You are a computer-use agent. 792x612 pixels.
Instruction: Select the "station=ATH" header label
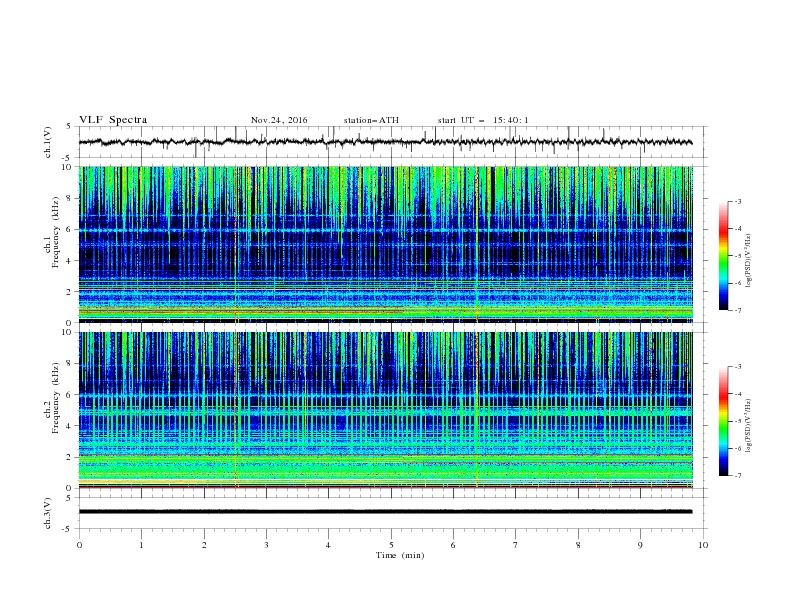(x=371, y=120)
